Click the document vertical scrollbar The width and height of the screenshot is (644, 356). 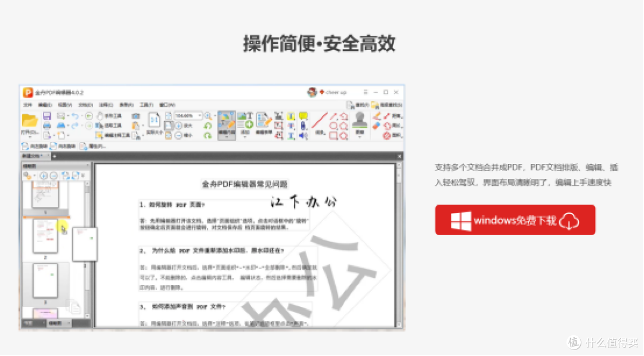tap(399, 246)
